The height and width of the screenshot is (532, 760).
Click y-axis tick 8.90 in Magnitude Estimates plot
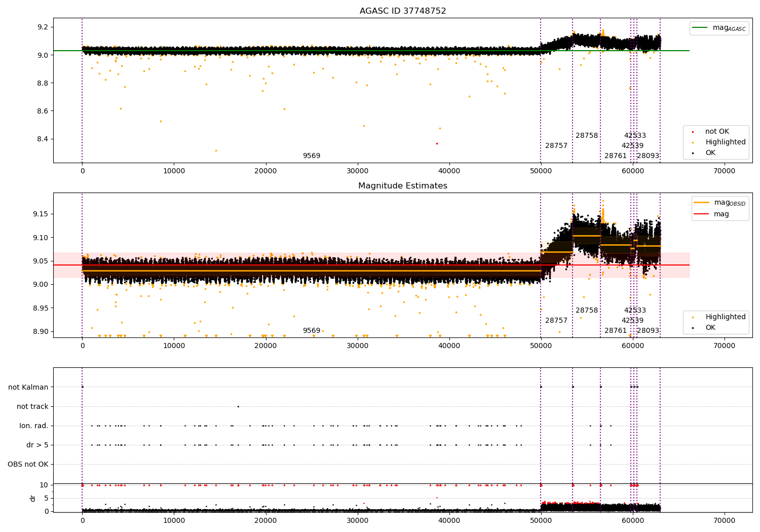(x=41, y=332)
